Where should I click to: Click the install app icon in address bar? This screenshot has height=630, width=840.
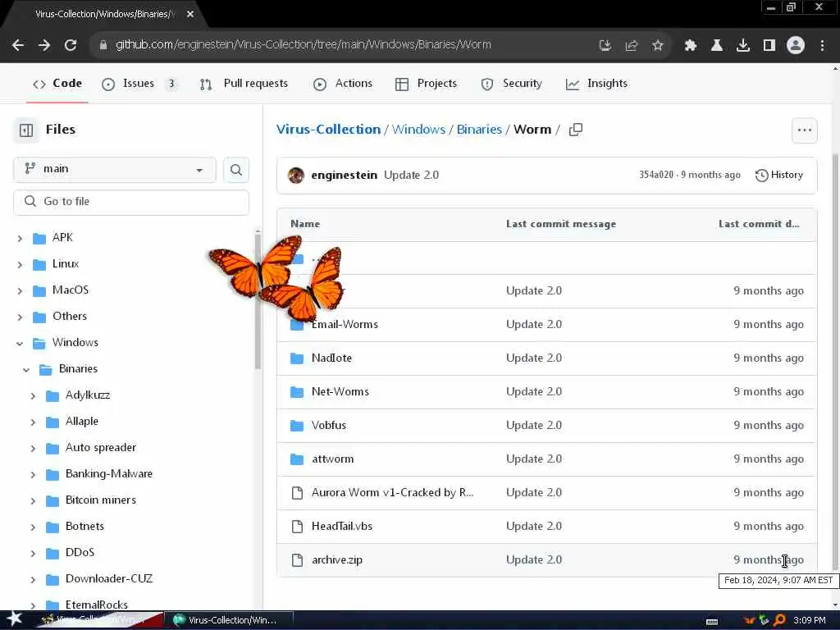(605, 46)
